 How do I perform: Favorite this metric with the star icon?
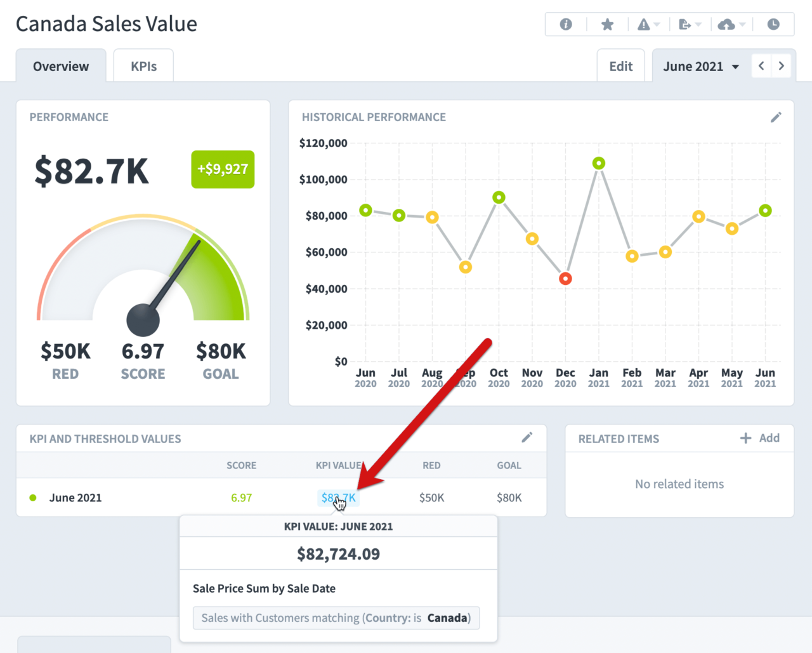coord(607,24)
